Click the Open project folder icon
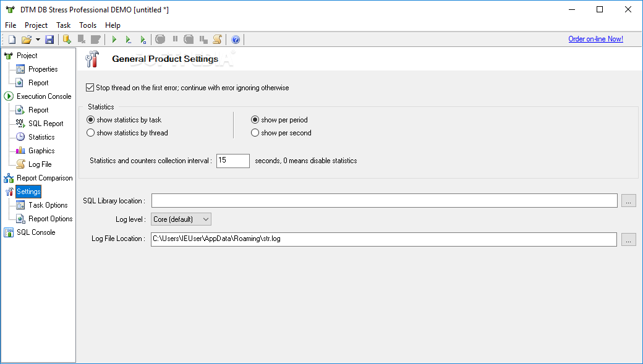The height and width of the screenshot is (364, 643). coord(26,40)
